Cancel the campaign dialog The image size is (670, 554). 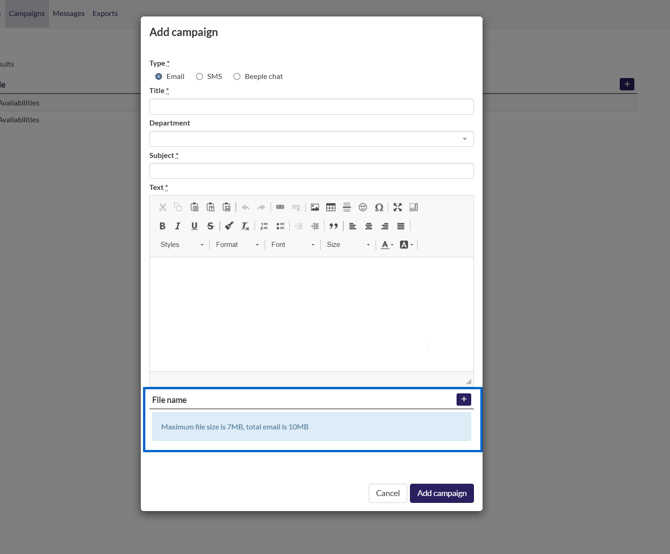pos(387,493)
